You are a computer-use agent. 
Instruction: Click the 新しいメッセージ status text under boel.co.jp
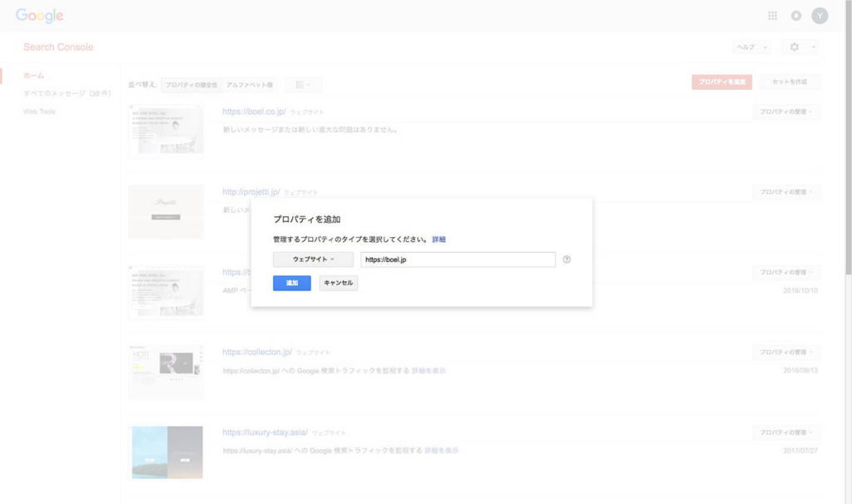(310, 130)
